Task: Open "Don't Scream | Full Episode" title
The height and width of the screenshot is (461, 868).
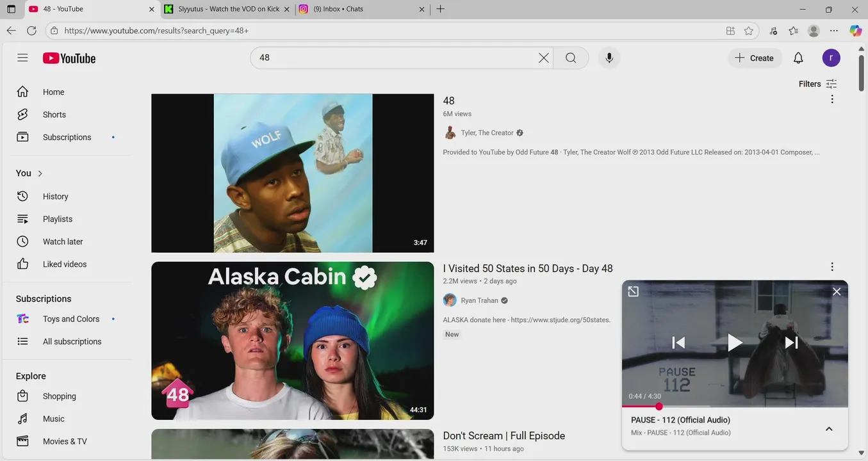Action: 504,435
